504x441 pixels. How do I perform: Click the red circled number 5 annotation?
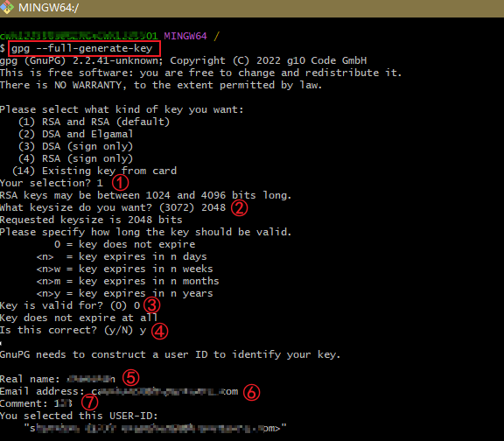131,378
